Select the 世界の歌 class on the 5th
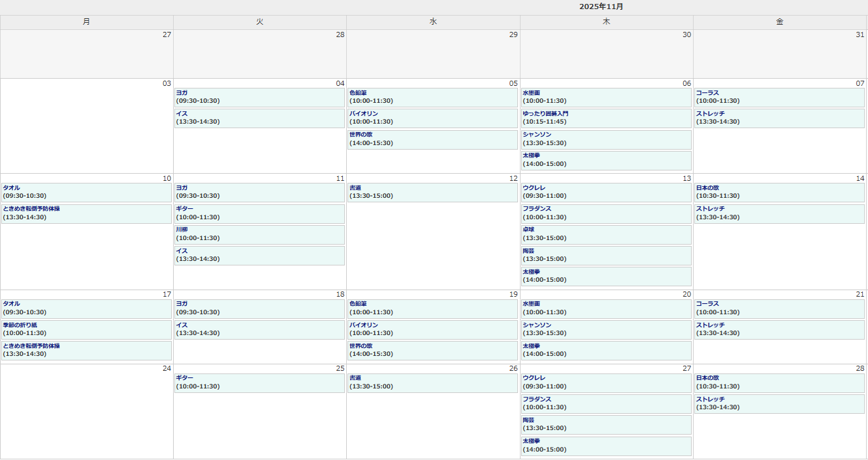 click(x=432, y=139)
